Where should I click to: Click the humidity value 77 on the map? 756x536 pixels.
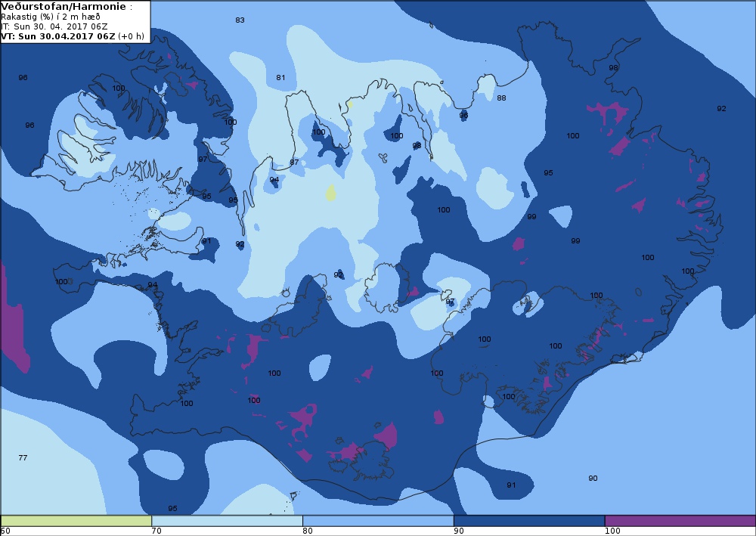click(23, 457)
